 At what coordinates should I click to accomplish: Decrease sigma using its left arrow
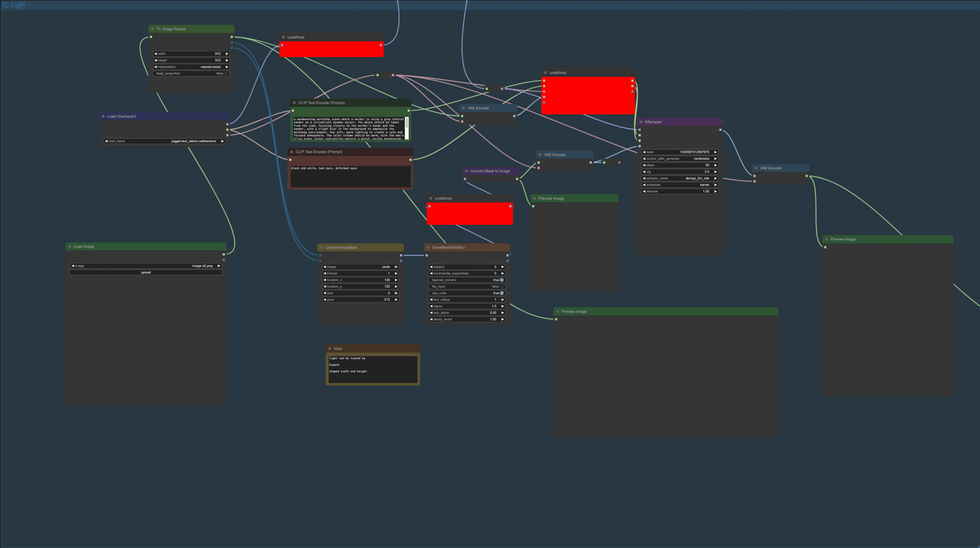(x=431, y=306)
